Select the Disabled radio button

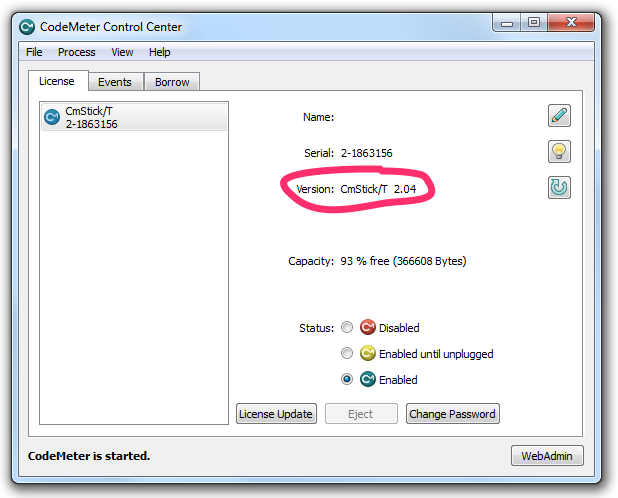click(347, 327)
